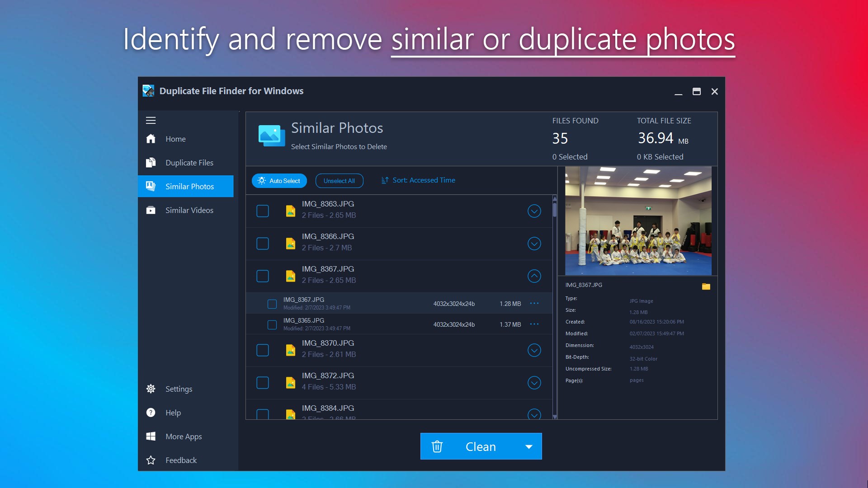Check the IMG_8367.JPG group checkbox
This screenshot has width=868, height=488.
pos(263,276)
